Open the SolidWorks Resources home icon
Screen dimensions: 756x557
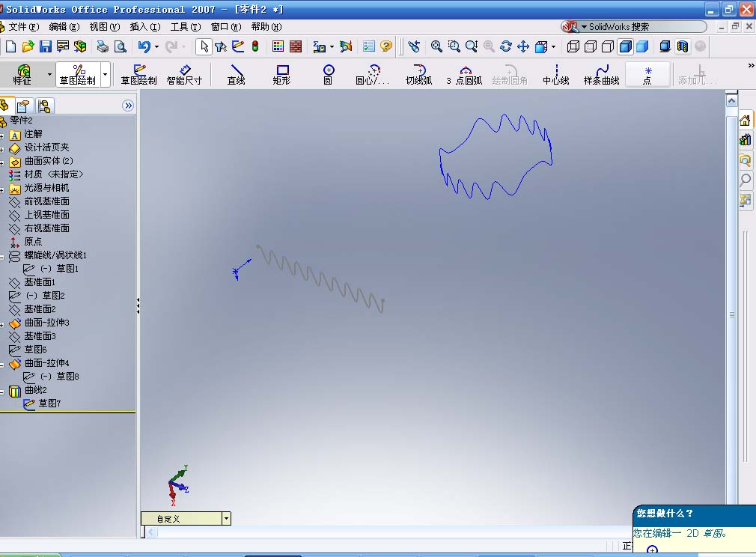(x=746, y=120)
